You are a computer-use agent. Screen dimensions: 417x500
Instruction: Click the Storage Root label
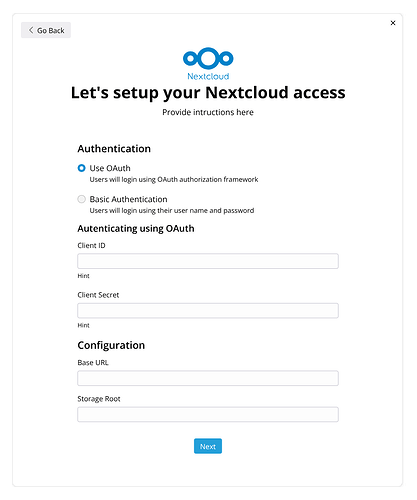click(99, 399)
